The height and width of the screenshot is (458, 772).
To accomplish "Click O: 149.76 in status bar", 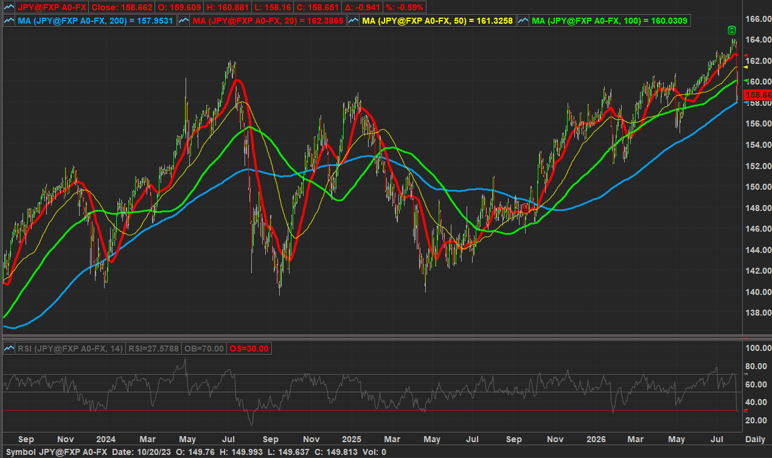I will pyautogui.click(x=195, y=452).
